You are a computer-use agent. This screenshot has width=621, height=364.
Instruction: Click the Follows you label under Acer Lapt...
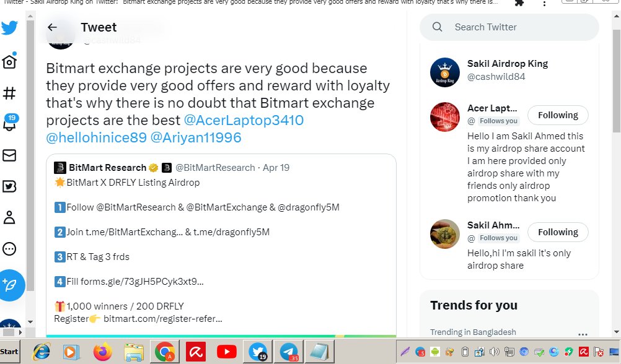(x=498, y=121)
